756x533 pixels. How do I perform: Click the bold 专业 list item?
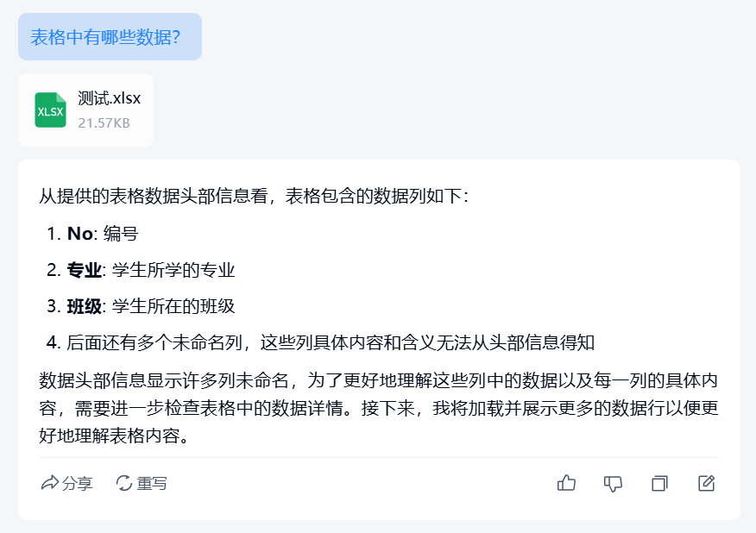coord(84,270)
